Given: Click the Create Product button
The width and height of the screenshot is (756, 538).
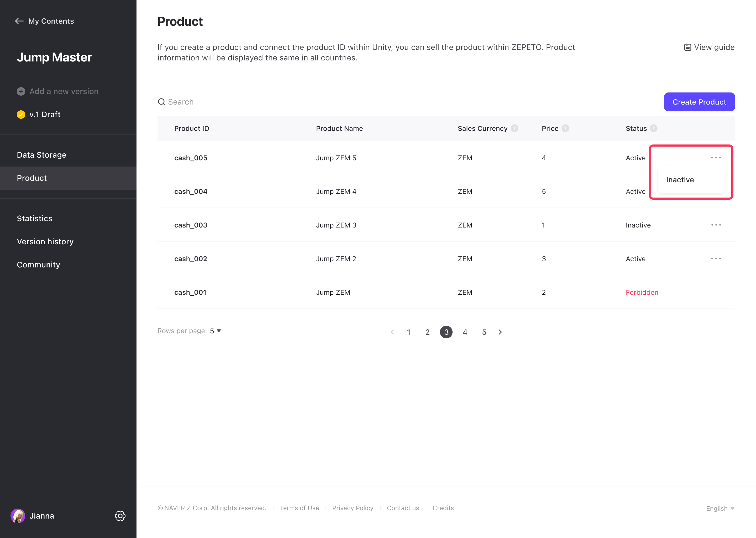Looking at the screenshot, I should [699, 102].
